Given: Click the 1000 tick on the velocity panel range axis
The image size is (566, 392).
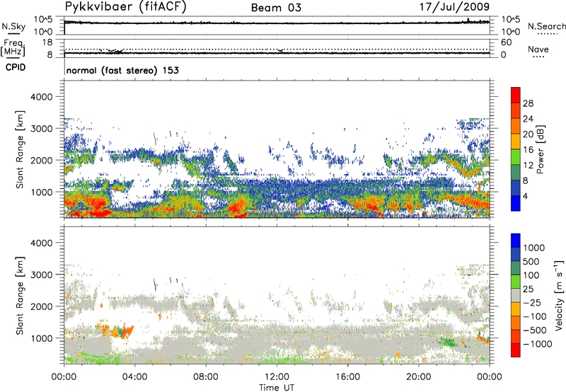Looking at the screenshot, I should (41, 338).
